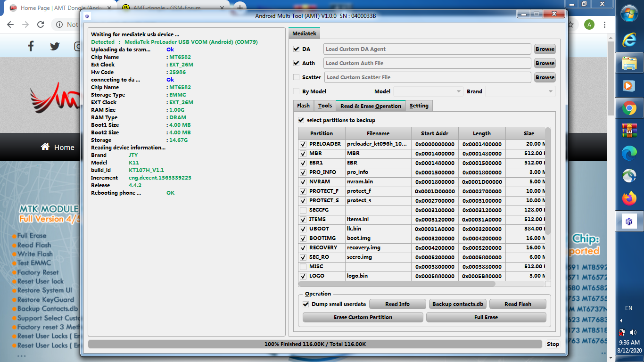
Task: Click Backup contacts.db button
Action: pyautogui.click(x=458, y=304)
